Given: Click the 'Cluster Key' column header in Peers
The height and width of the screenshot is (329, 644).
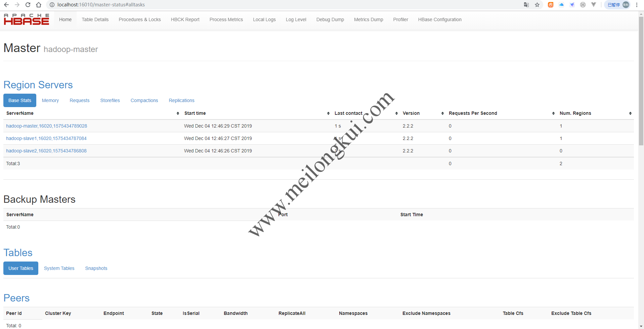Looking at the screenshot, I should click(x=58, y=313).
